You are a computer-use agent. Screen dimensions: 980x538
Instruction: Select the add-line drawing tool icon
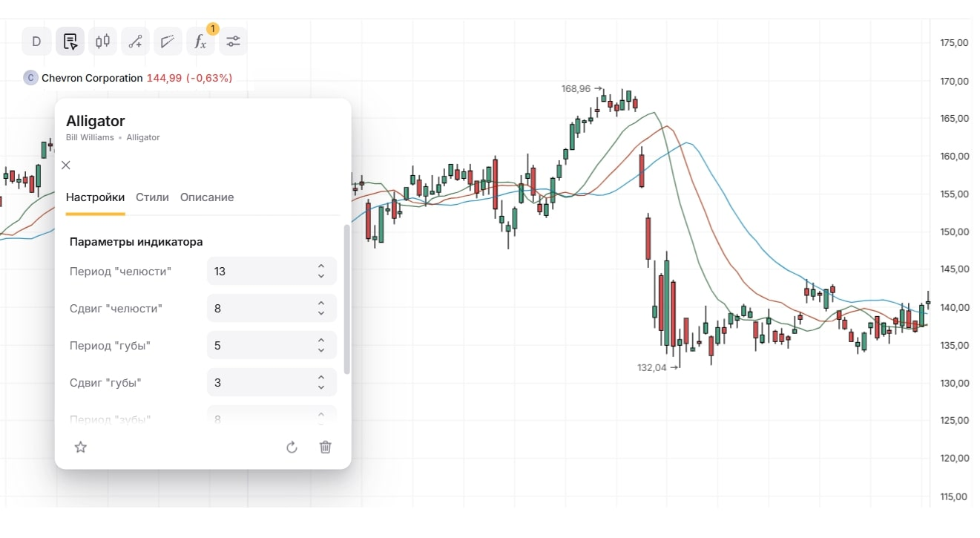[135, 42]
